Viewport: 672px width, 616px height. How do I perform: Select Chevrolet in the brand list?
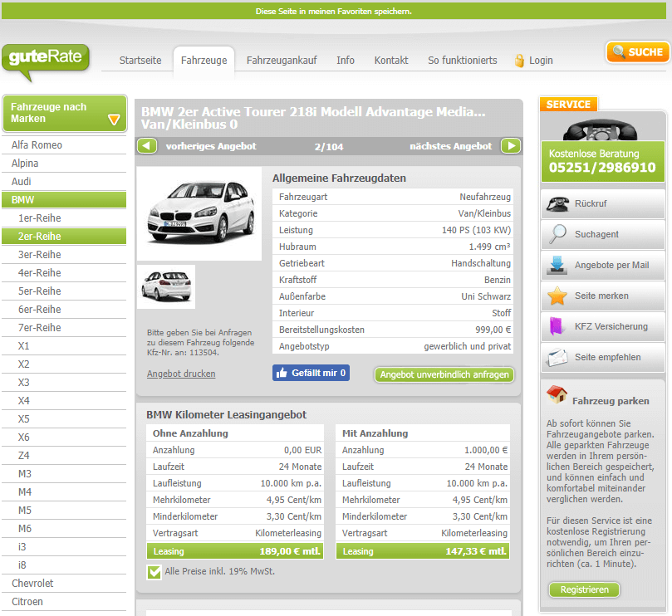pos(64,584)
